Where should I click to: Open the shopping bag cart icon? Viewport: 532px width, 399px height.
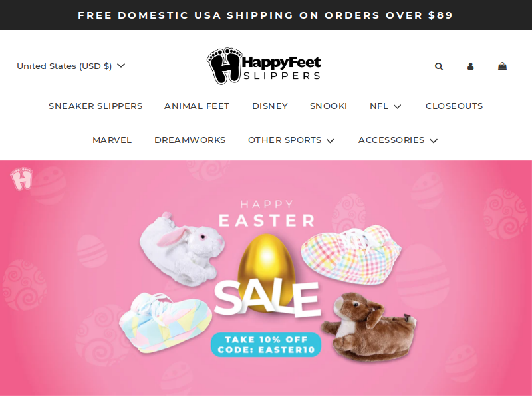502,66
